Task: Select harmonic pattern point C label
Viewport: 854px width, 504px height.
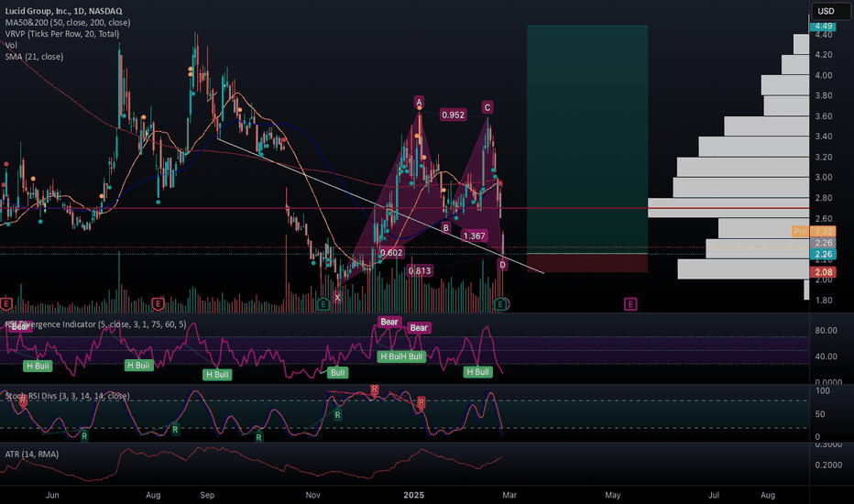Action: pos(487,107)
